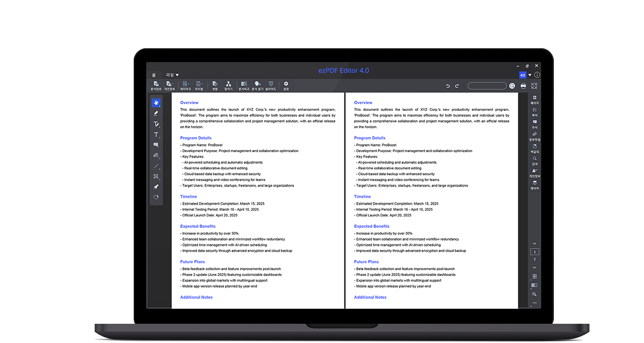
Task: Select the text edit tool with pencil
Action: (x=156, y=124)
